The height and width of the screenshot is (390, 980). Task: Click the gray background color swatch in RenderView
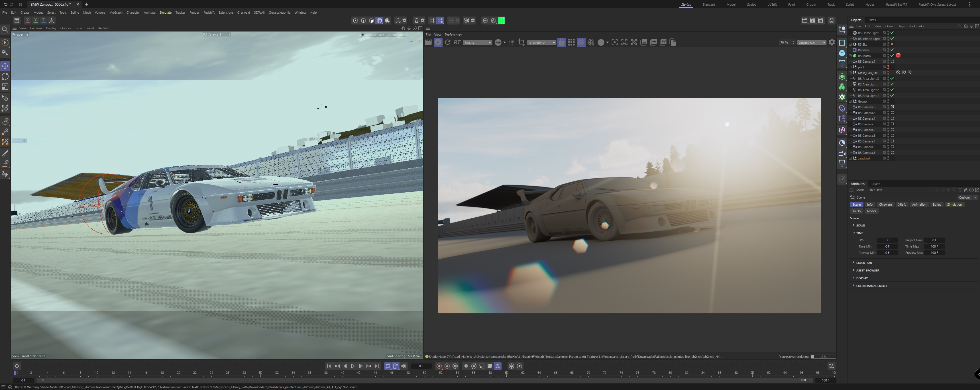point(602,42)
